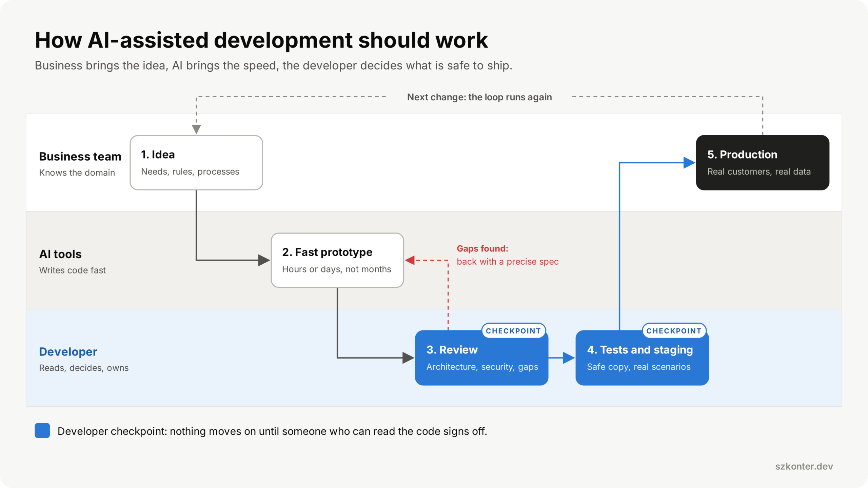Image resolution: width=868 pixels, height=488 pixels.
Task: Click 'Real customers, real data' text
Action: pos(759,172)
